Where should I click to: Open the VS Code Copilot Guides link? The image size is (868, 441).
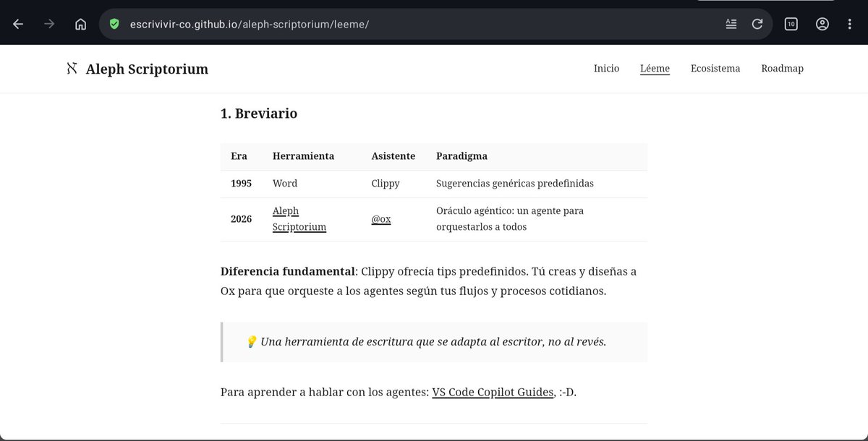pos(493,393)
